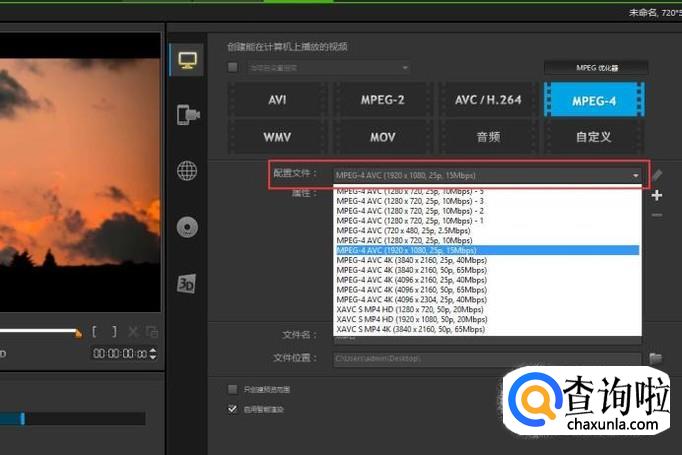Click the preview scrubber orange handle
Screen dimensions: 682x455
[78, 334]
